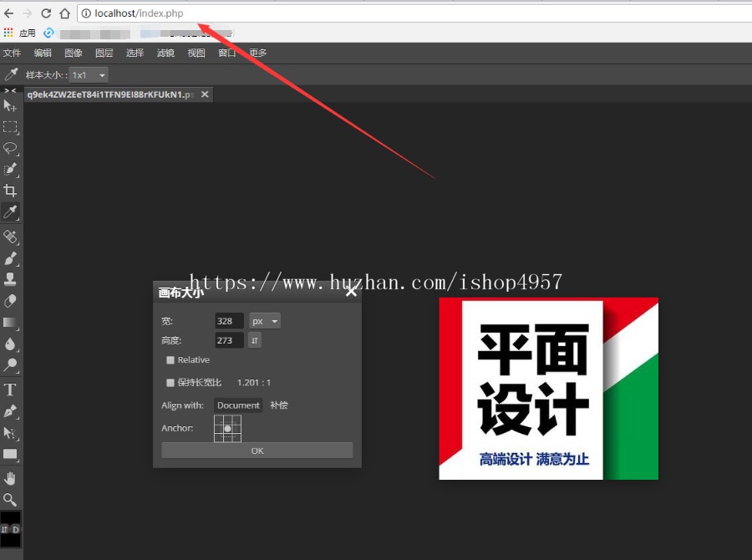Select the Lasso tool
Image resolution: width=752 pixels, height=560 pixels.
click(10, 149)
